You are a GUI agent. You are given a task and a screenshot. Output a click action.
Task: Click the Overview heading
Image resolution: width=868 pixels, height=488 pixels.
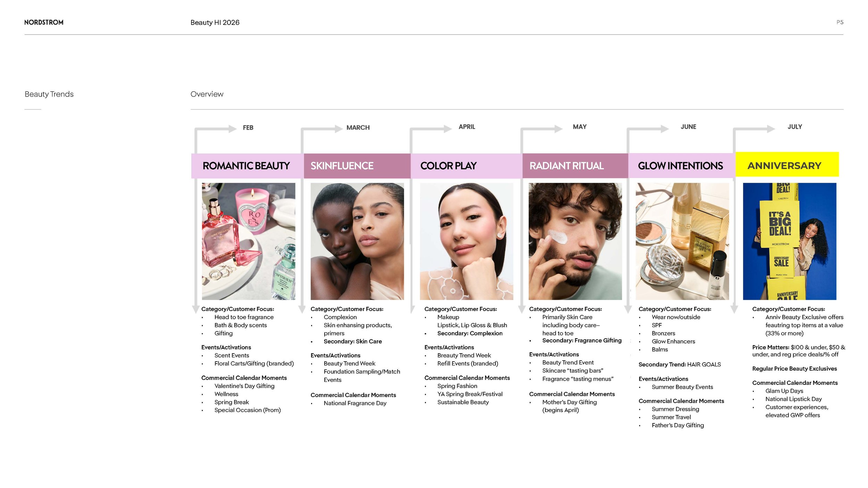pyautogui.click(x=207, y=94)
